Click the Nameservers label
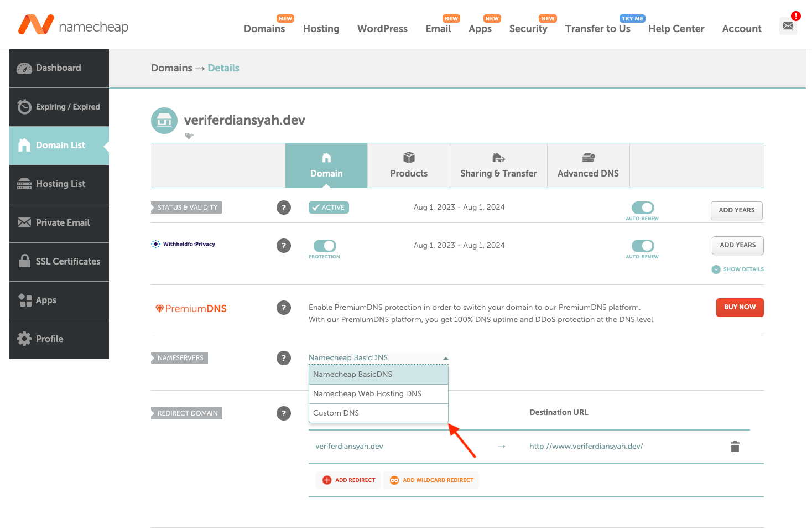The image size is (812, 529). click(179, 358)
